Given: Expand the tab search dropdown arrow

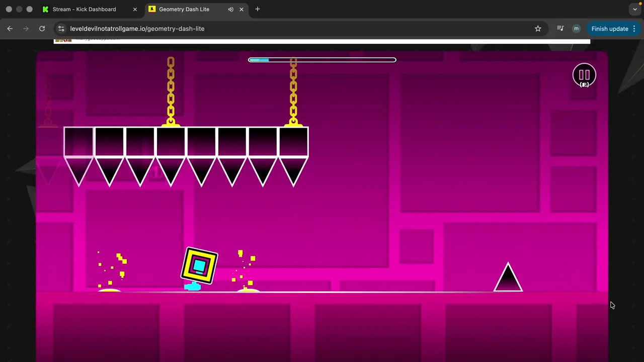Looking at the screenshot, I should 635,9.
